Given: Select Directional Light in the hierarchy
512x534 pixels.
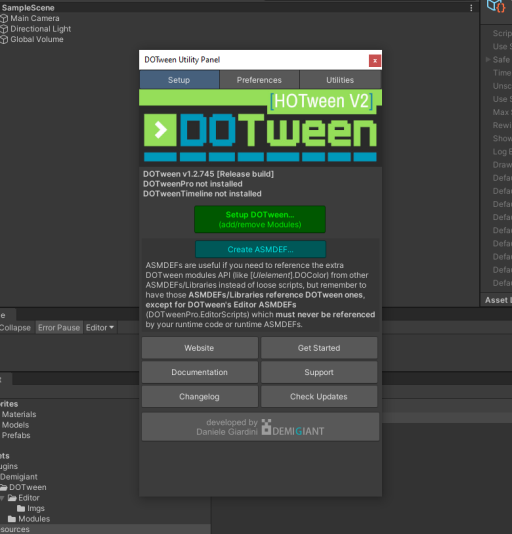Looking at the screenshot, I should click(41, 29).
